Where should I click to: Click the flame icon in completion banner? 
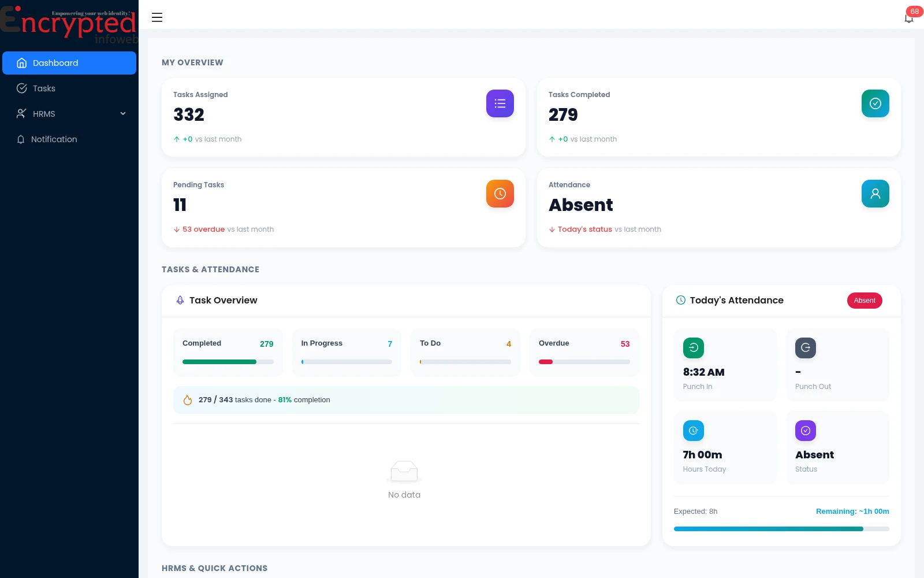pyautogui.click(x=188, y=400)
